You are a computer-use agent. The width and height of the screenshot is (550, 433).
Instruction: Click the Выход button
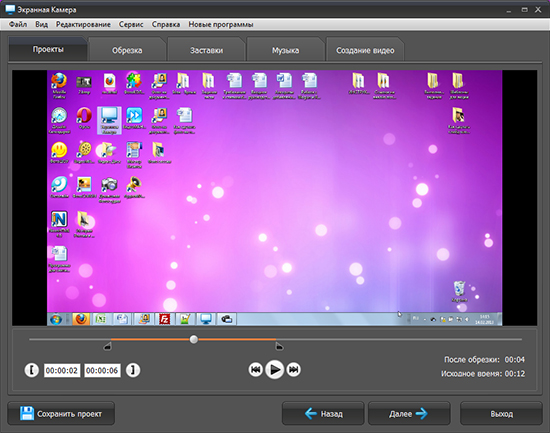click(x=501, y=414)
